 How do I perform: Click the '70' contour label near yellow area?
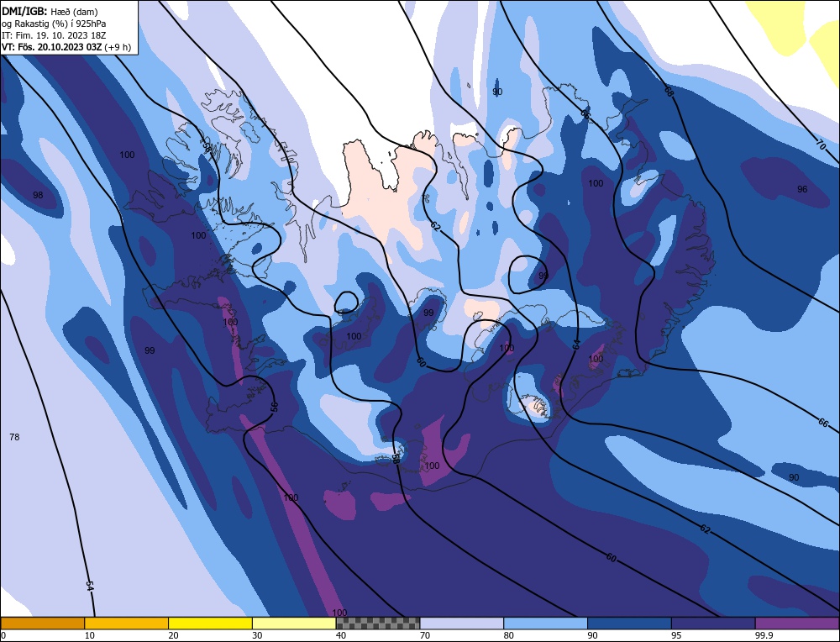(821, 144)
